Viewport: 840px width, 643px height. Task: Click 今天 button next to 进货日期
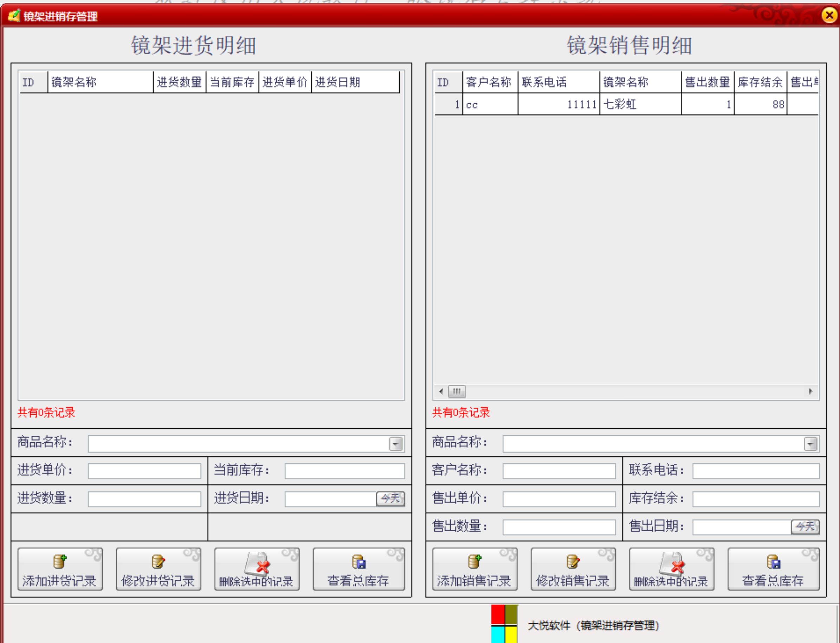coord(390,499)
